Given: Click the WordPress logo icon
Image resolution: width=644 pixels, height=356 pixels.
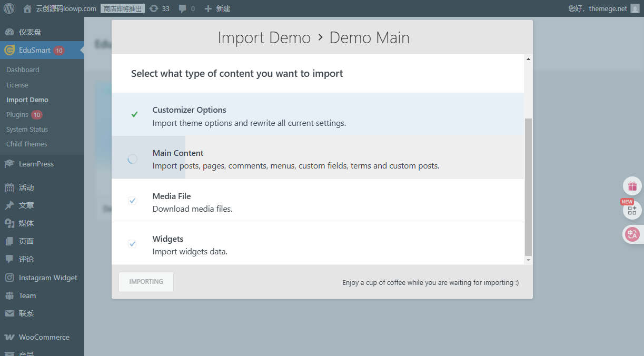Looking at the screenshot, I should pyautogui.click(x=9, y=8).
